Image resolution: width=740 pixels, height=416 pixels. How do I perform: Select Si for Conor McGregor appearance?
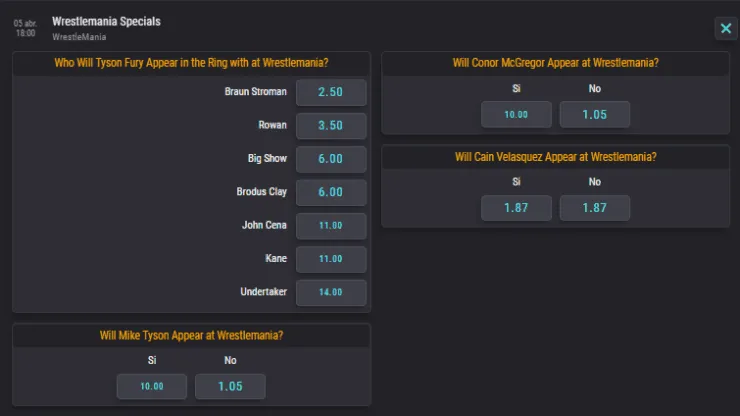click(516, 114)
